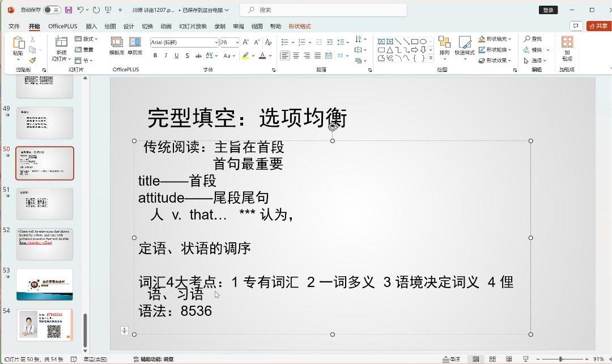612x364 pixels.
Task: Open the 模板库 template library
Action: 117,45
